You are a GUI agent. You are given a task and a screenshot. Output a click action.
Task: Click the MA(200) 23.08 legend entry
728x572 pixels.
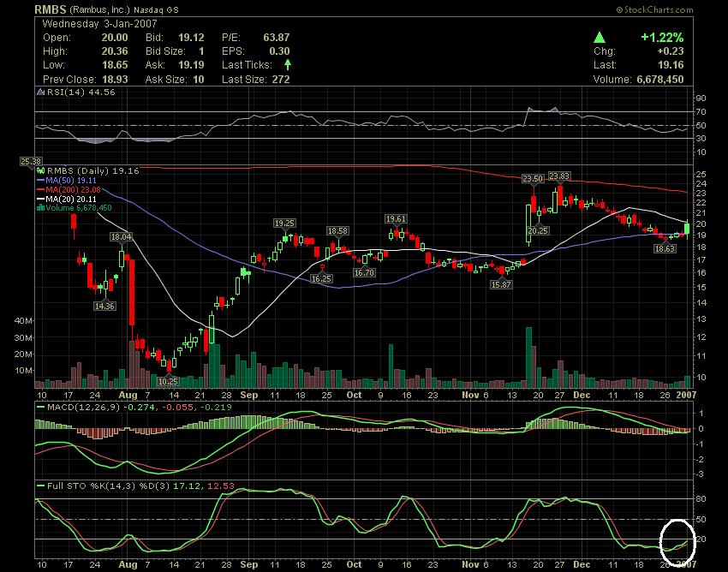[x=69, y=190]
